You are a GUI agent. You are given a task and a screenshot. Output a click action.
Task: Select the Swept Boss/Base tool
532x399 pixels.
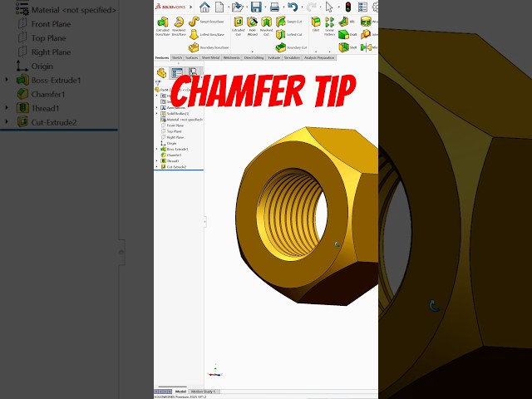pos(207,21)
